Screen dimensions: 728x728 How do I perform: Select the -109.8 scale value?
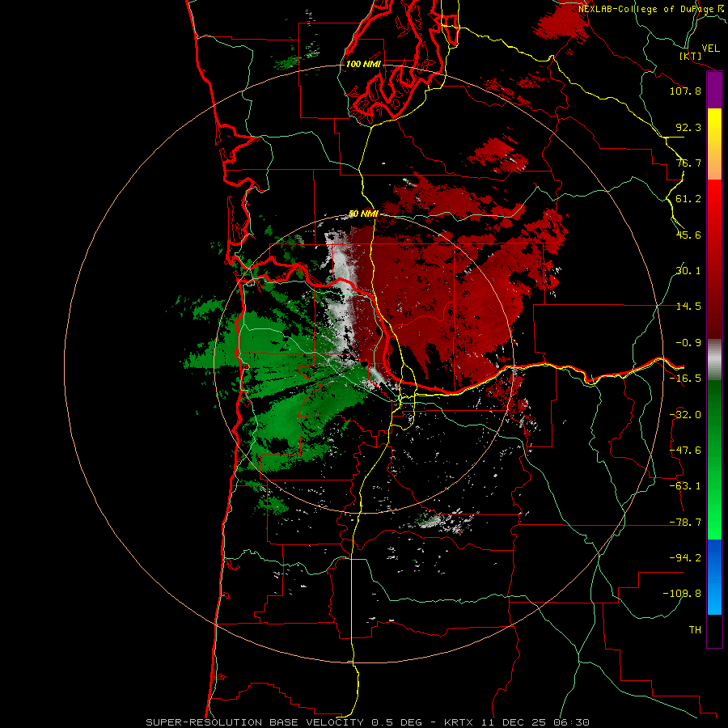(682, 594)
